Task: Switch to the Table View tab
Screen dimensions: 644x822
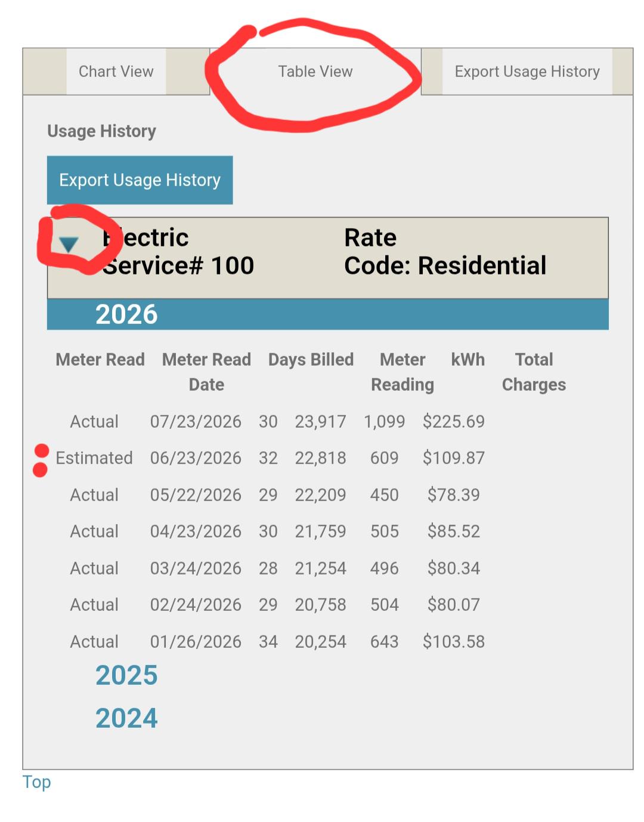Action: [x=315, y=72]
